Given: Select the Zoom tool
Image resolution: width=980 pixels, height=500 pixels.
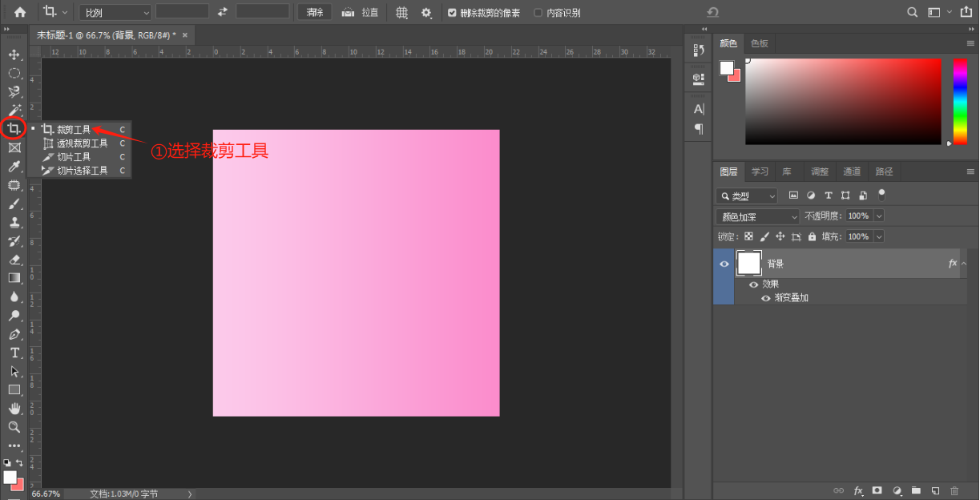Looking at the screenshot, I should point(14,427).
